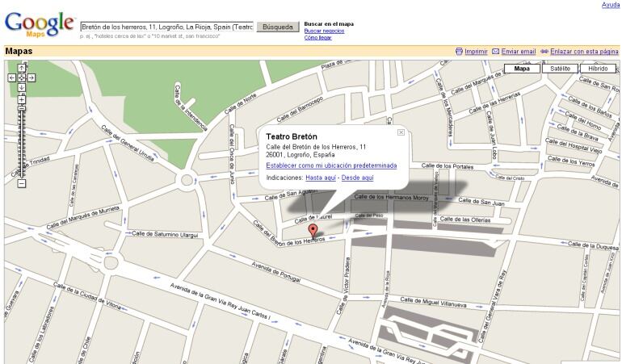The image size is (622, 364).
Task: Switch to Satélite map view
Action: click(x=560, y=69)
